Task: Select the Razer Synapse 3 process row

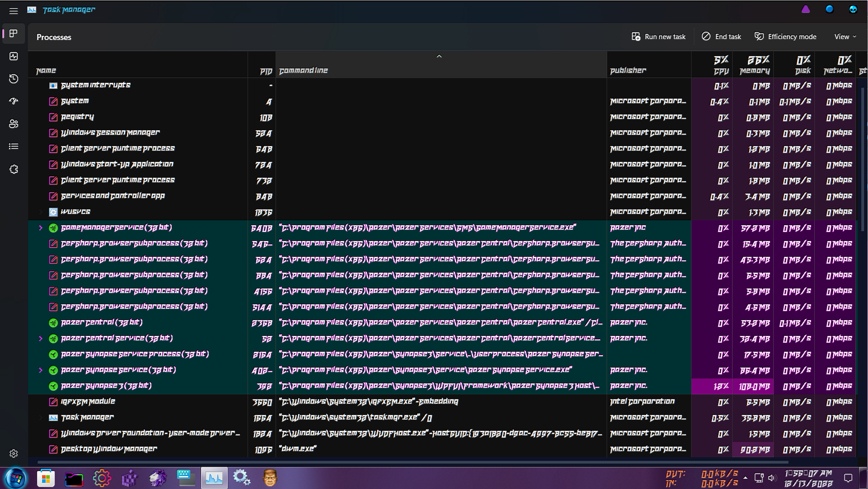Action: [x=106, y=386]
